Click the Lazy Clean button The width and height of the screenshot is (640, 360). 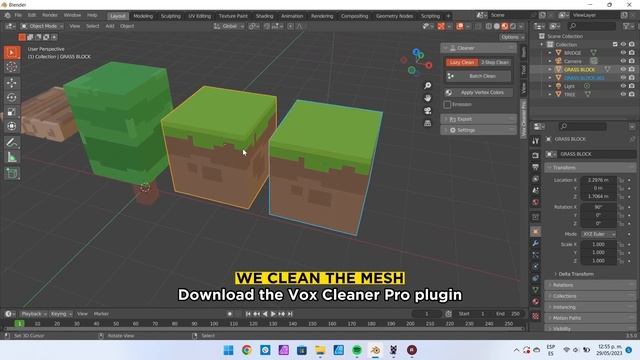point(462,62)
